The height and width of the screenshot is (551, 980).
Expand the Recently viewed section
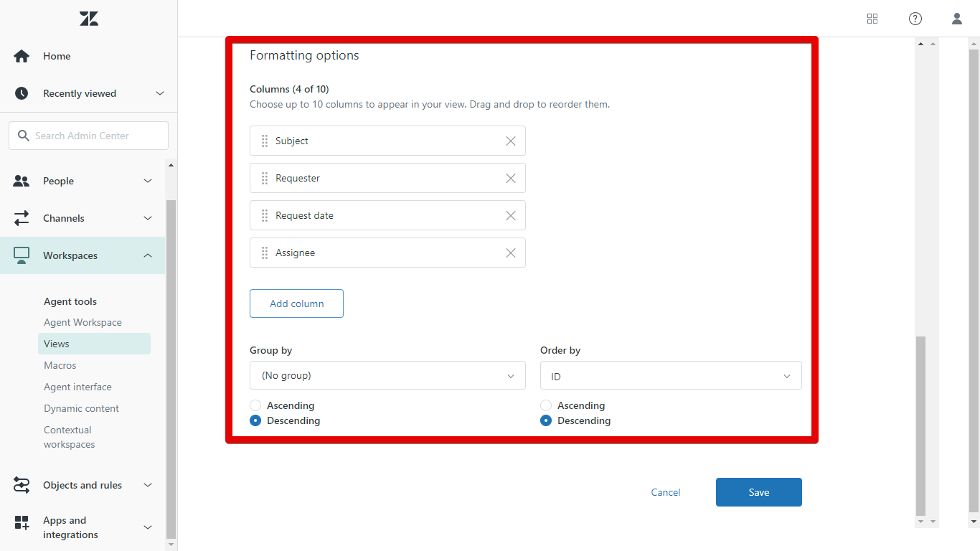coord(160,93)
